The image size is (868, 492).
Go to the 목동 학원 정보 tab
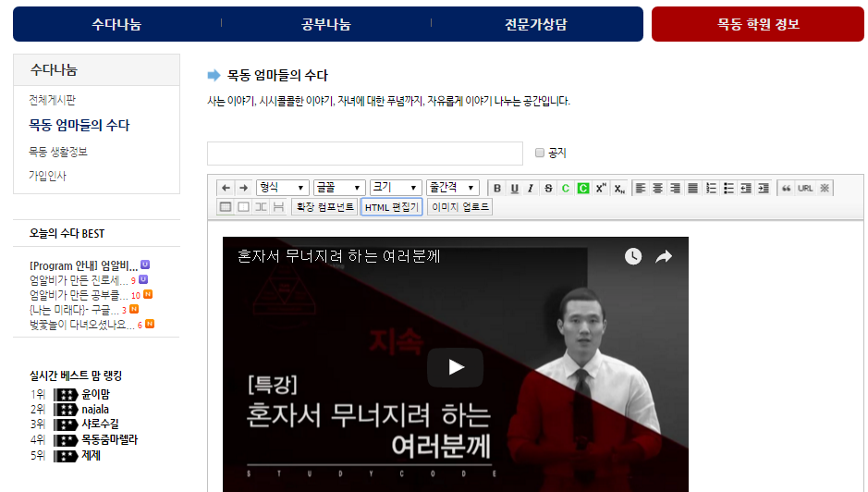pos(758,24)
